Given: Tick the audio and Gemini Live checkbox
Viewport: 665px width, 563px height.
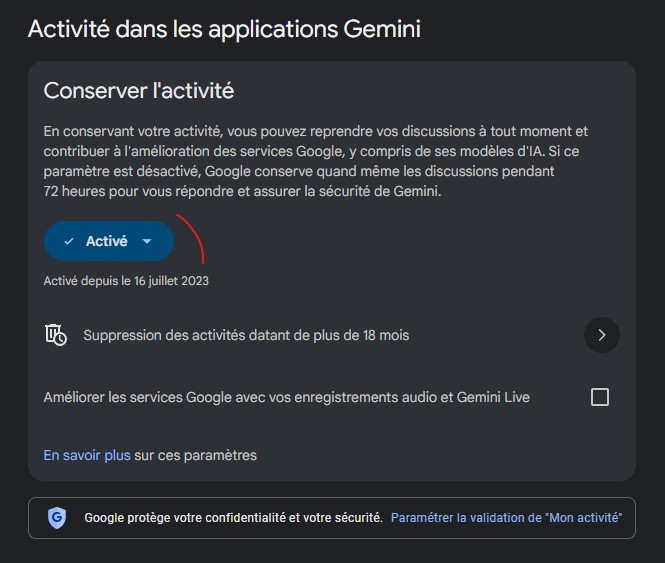Looking at the screenshot, I should click(600, 397).
